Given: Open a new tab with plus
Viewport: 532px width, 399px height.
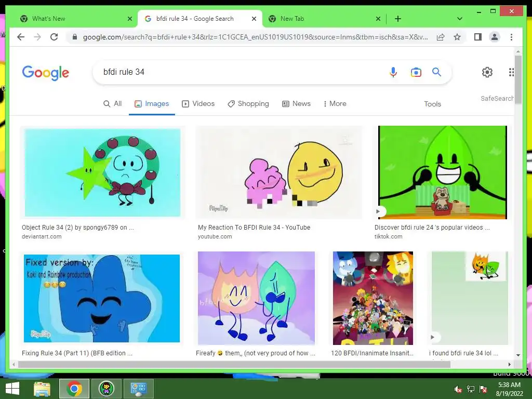Looking at the screenshot, I should tap(398, 19).
